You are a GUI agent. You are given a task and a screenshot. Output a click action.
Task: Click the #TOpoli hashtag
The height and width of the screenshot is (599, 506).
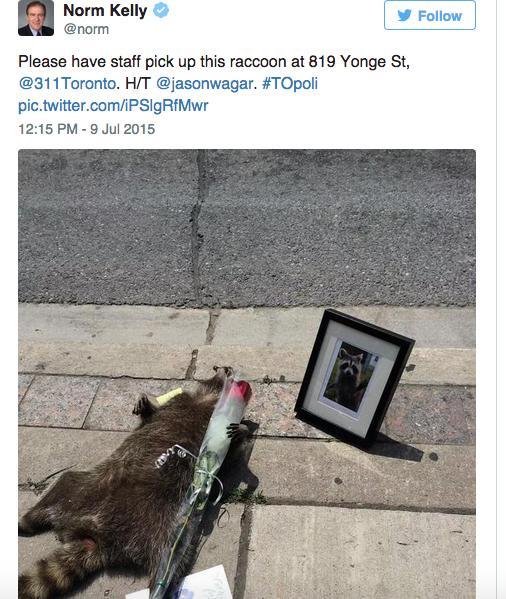click(x=289, y=84)
